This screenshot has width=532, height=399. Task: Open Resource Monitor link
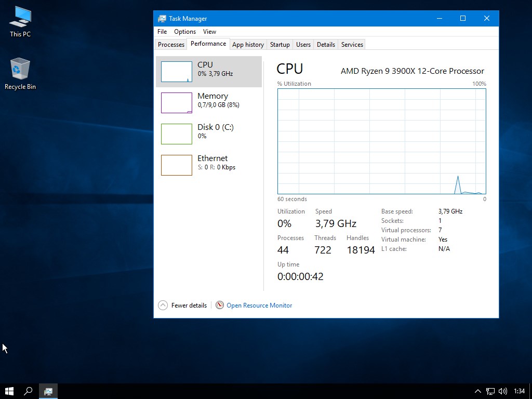point(259,305)
